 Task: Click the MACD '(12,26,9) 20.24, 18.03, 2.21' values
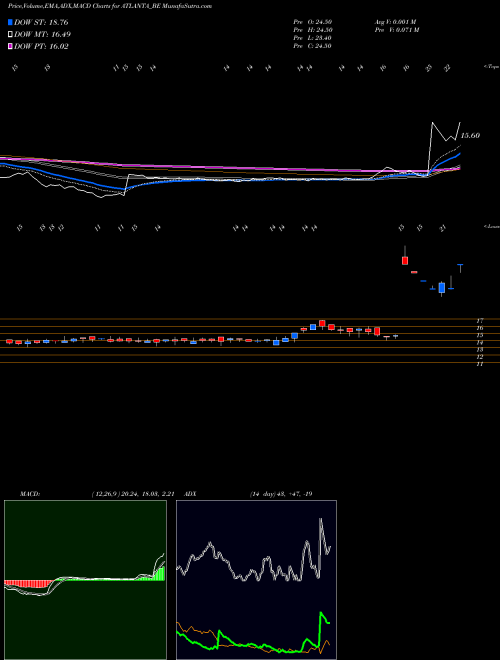[132, 494]
